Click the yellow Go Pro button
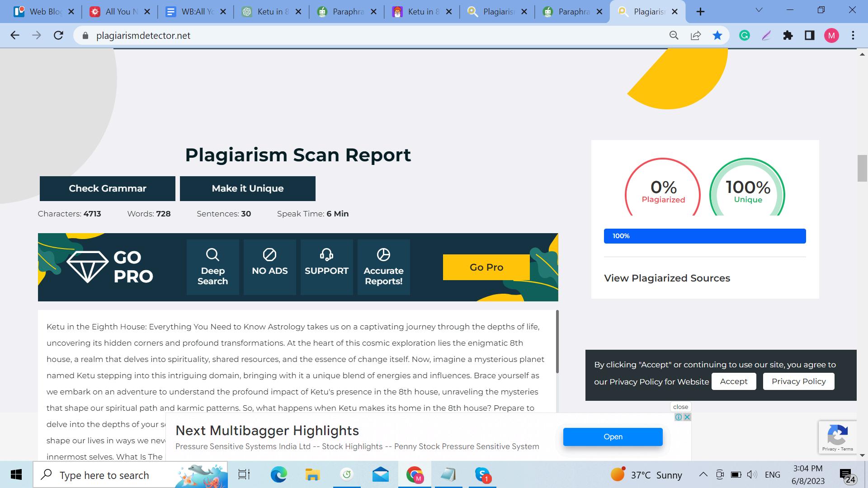Viewport: 868px width, 488px height. tap(486, 267)
